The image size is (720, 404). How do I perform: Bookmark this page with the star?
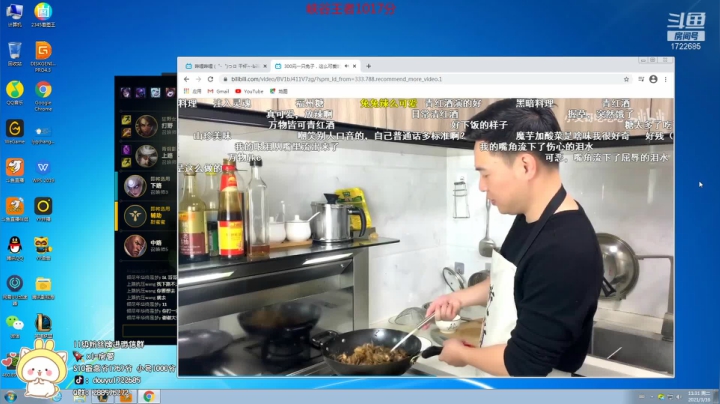626,79
